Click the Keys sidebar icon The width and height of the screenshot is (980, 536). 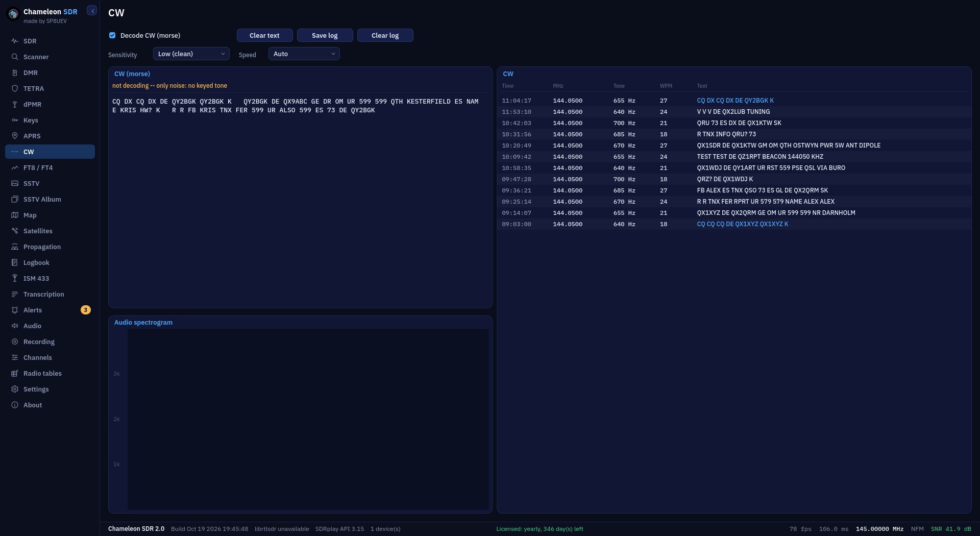click(15, 120)
